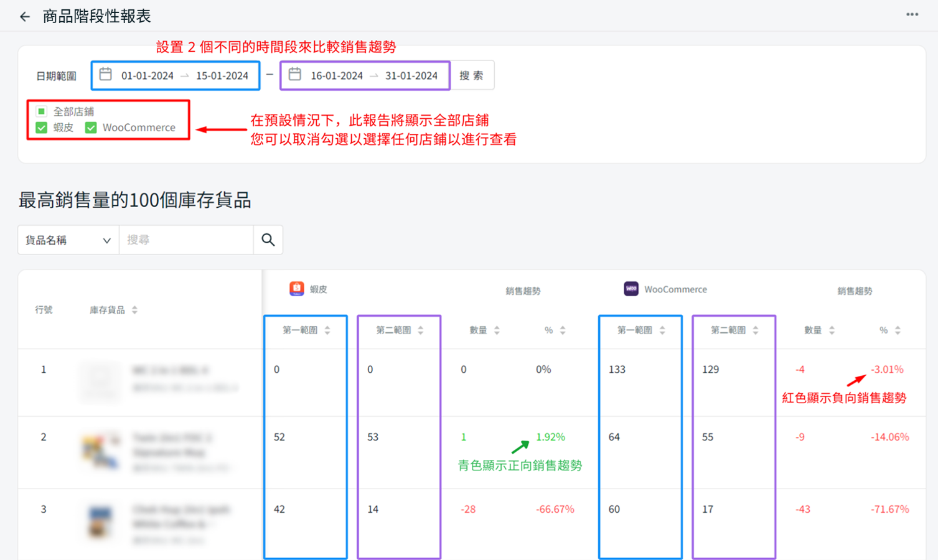
Task: Sort 蝦皮 銷售趨勢 數量 column
Action: (x=497, y=330)
